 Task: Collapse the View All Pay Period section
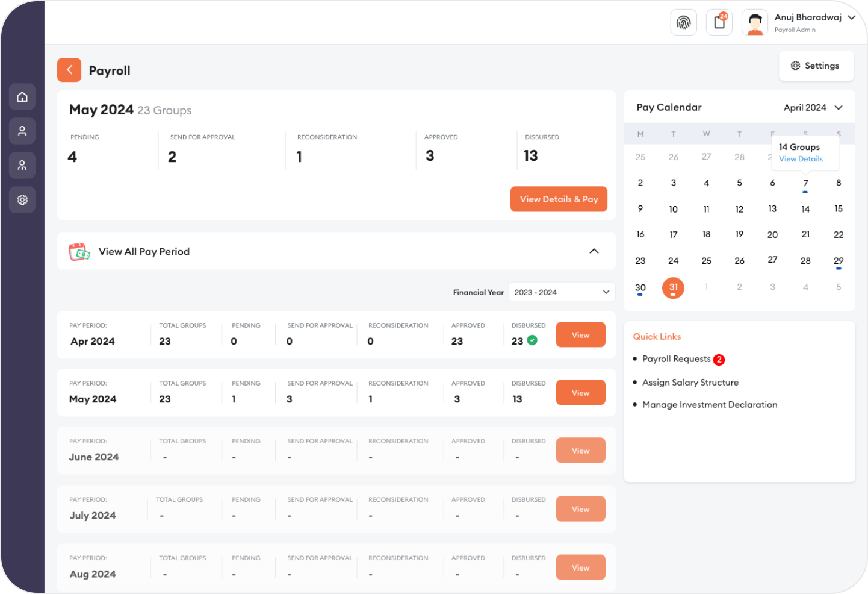[x=594, y=251]
